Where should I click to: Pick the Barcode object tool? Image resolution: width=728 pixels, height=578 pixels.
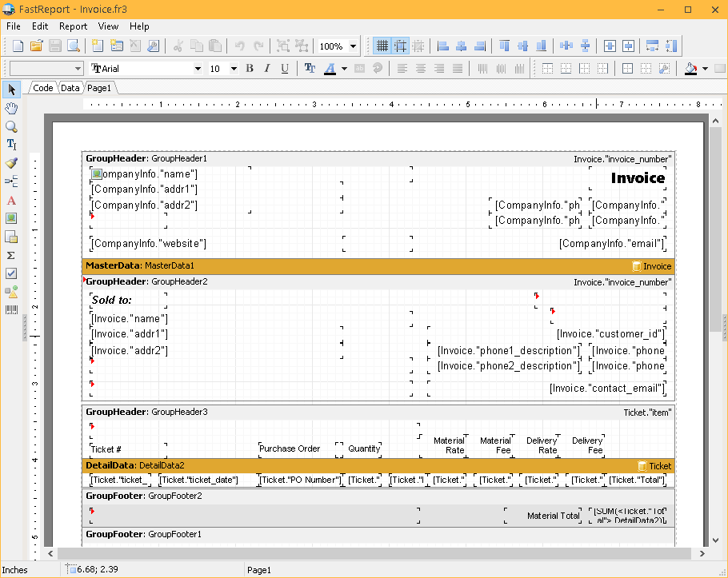click(x=11, y=310)
